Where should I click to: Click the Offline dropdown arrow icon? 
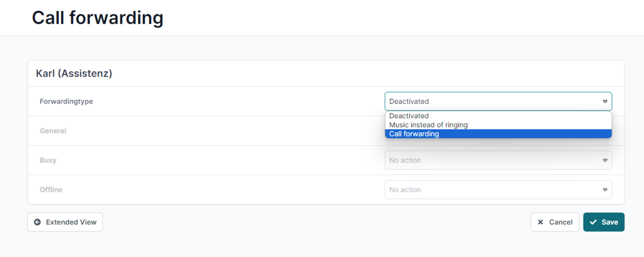tap(605, 190)
